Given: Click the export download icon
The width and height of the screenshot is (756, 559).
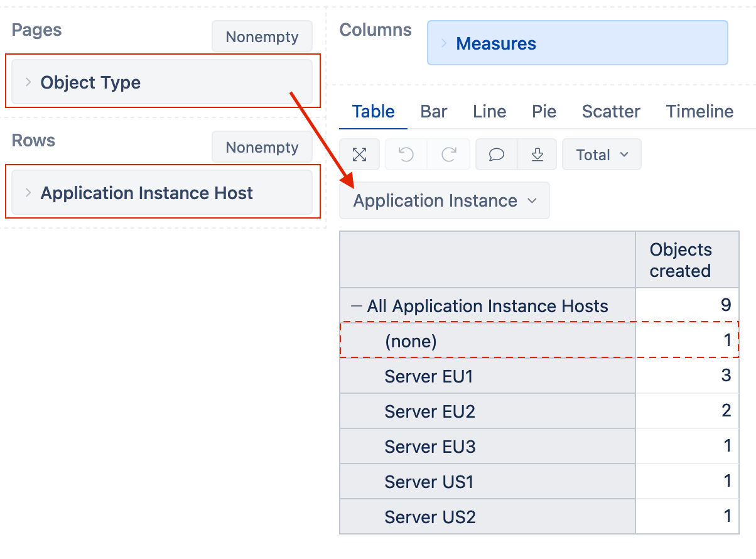Looking at the screenshot, I should pyautogui.click(x=537, y=155).
